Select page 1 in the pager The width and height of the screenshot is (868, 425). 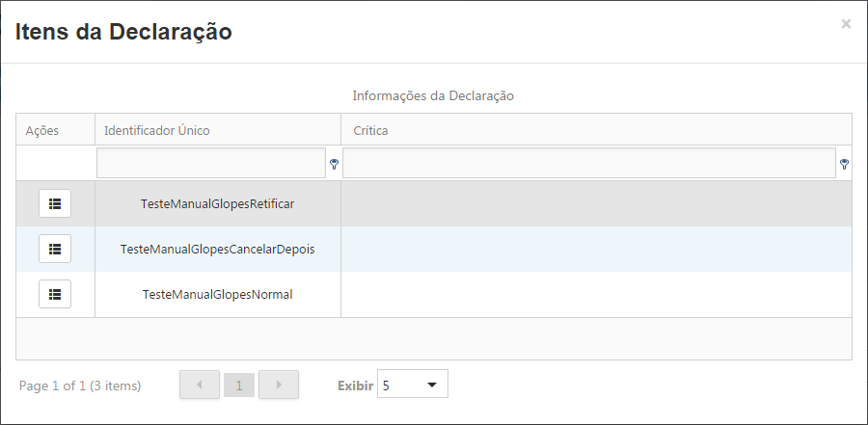[239, 385]
